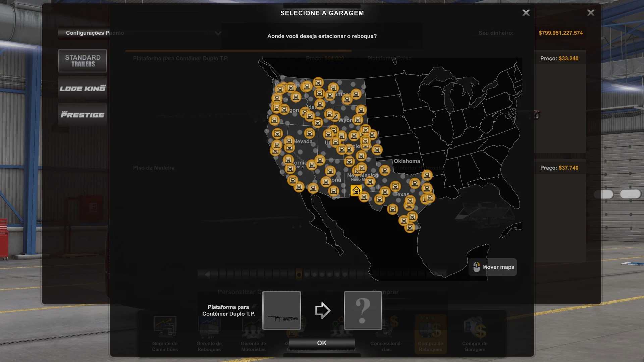Click the Mover mapa mouse icon
644x362 pixels.
coord(476,267)
